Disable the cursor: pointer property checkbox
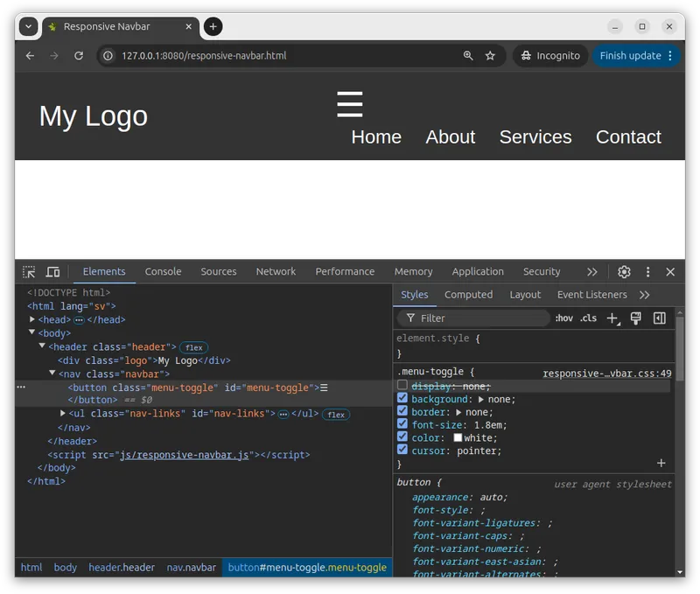700x594 pixels. (402, 451)
